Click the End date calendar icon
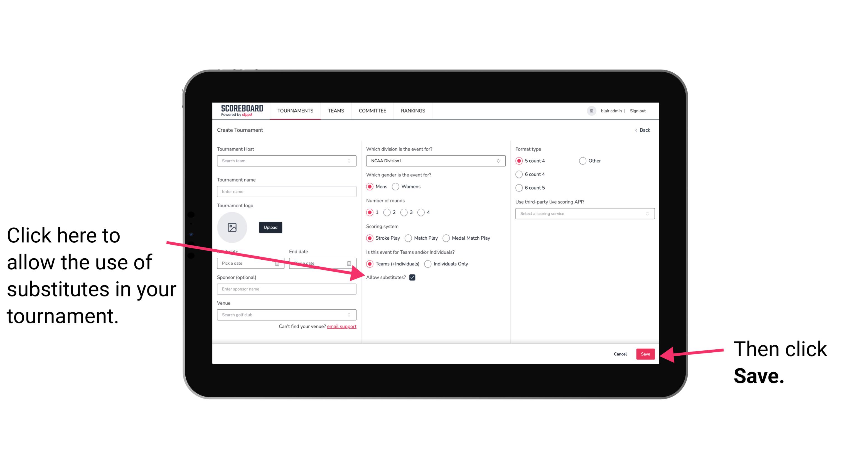This screenshot has height=467, width=868. coord(350,263)
